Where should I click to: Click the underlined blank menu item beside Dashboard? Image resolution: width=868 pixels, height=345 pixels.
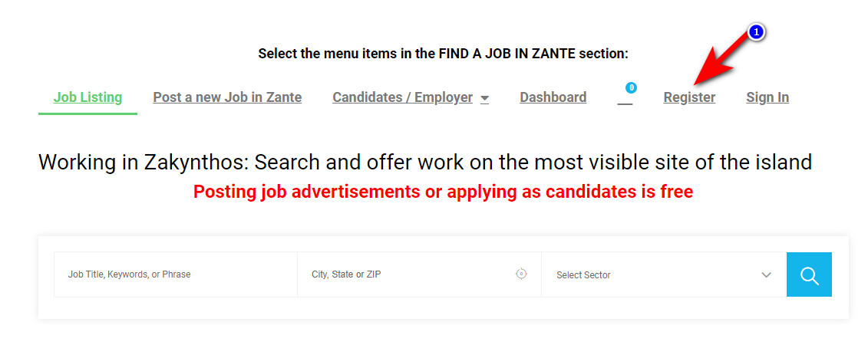[625, 100]
